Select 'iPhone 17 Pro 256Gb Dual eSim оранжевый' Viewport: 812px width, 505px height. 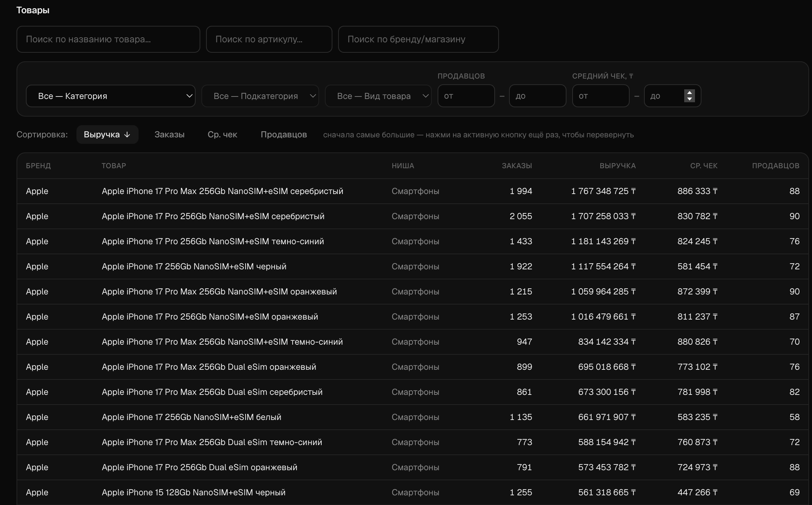[412, 467]
